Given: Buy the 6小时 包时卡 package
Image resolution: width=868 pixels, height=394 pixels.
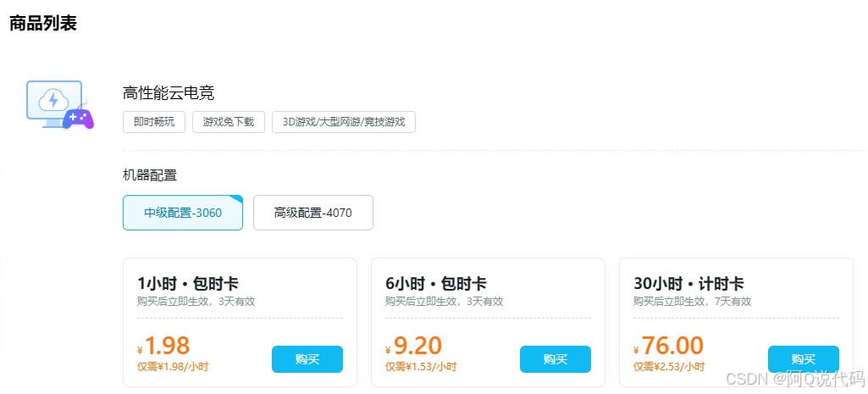Looking at the screenshot, I should [556, 359].
